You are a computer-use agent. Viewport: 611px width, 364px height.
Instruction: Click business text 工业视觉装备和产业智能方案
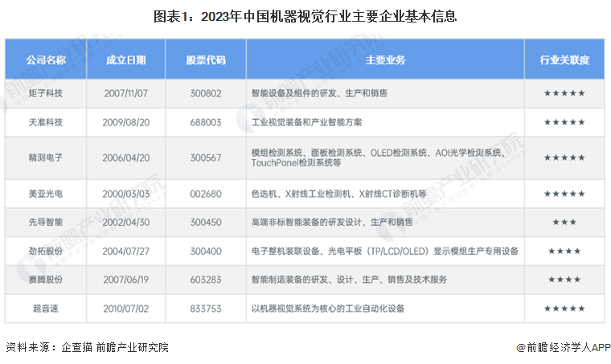[306, 122]
